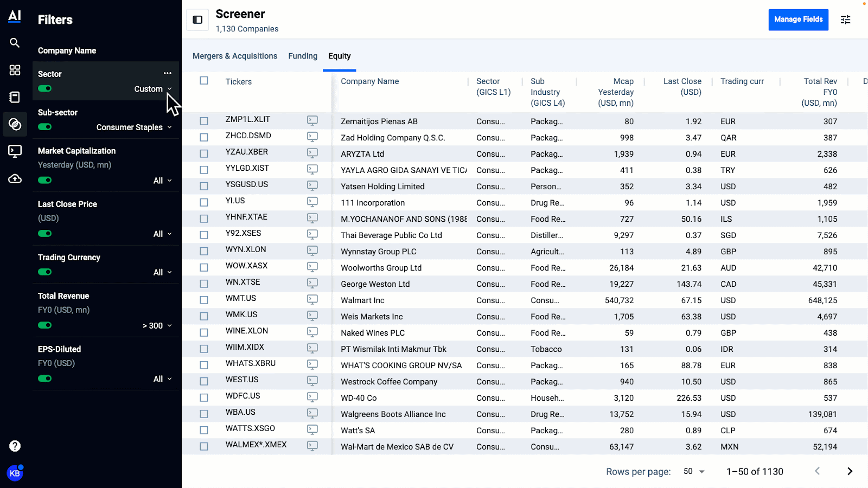Open the Mergers & Acquisitions tab
This screenshot has width=868, height=488.
[234, 56]
